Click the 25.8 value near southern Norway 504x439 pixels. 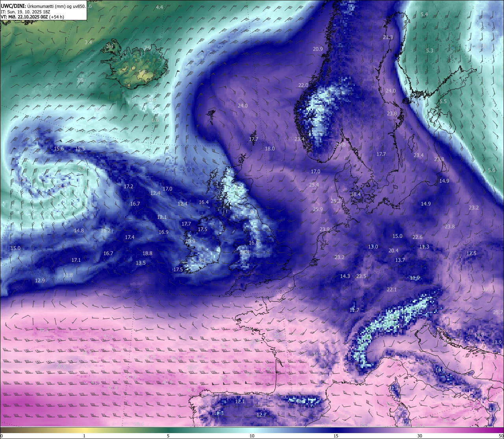click(x=341, y=144)
